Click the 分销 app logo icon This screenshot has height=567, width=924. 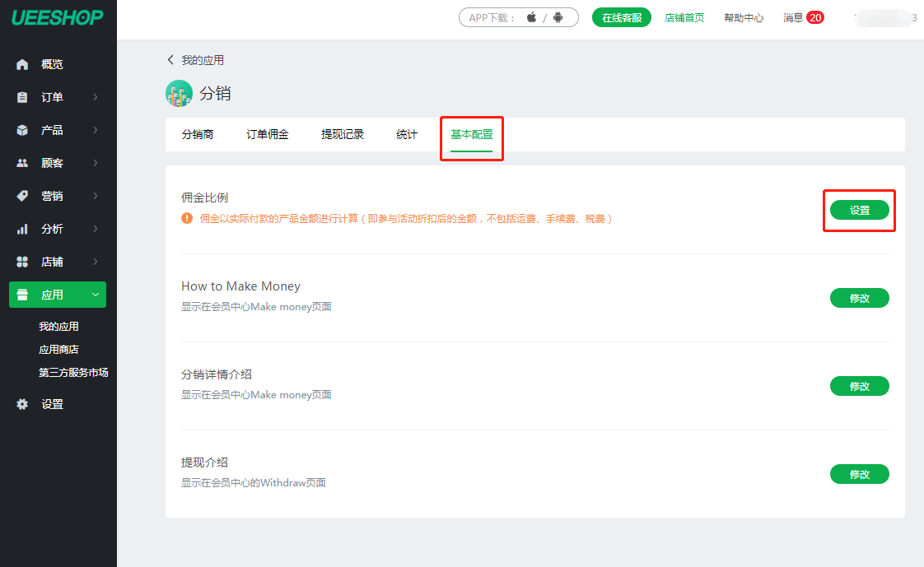coord(179,94)
